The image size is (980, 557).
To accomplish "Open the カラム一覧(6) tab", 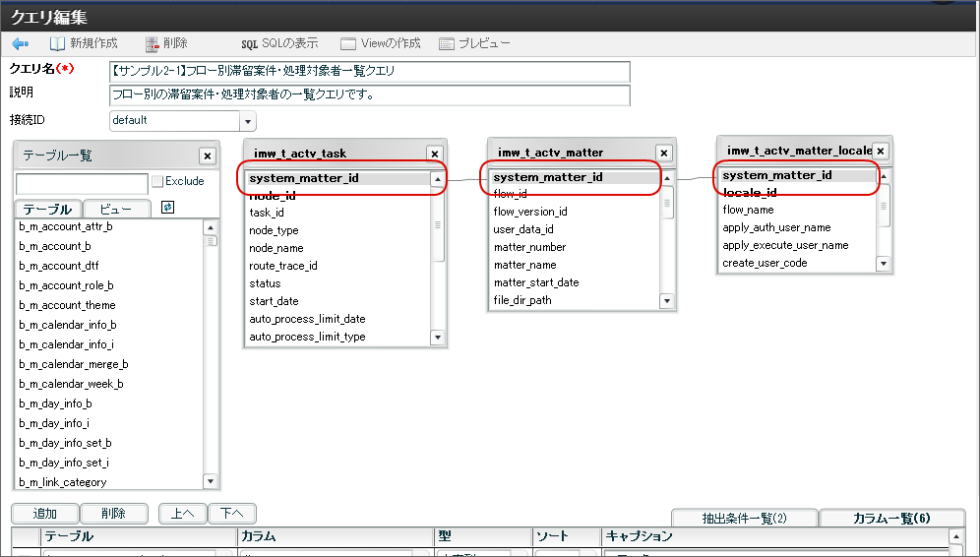I will coord(891,519).
